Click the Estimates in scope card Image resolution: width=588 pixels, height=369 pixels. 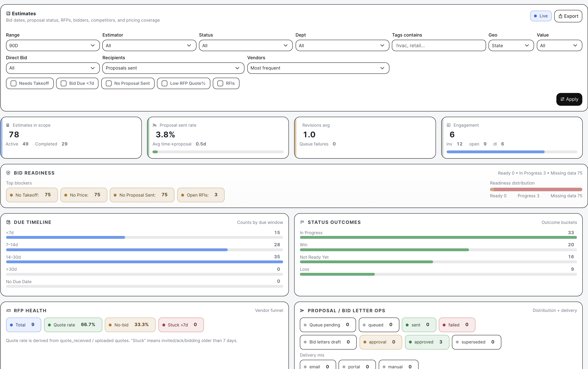(x=71, y=138)
